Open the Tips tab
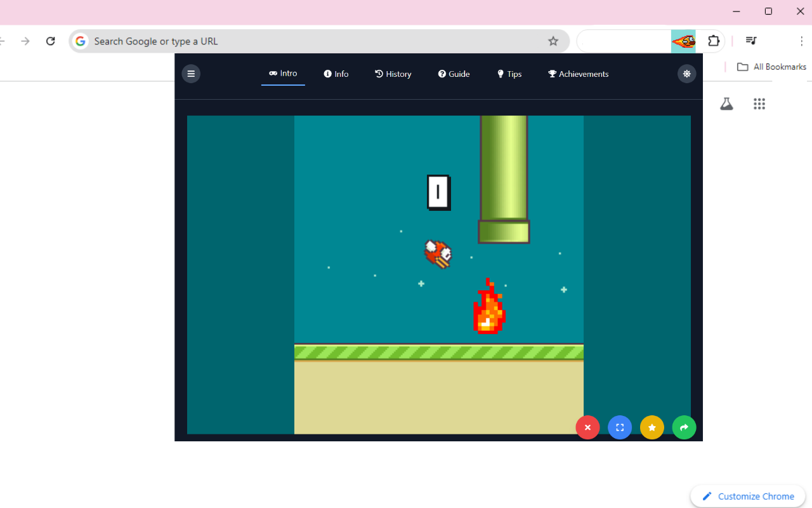 509,74
